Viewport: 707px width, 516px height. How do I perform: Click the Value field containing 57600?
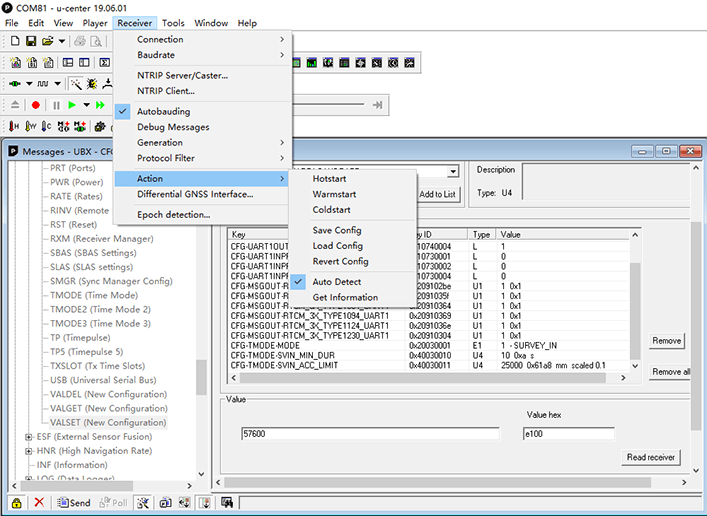370,434
